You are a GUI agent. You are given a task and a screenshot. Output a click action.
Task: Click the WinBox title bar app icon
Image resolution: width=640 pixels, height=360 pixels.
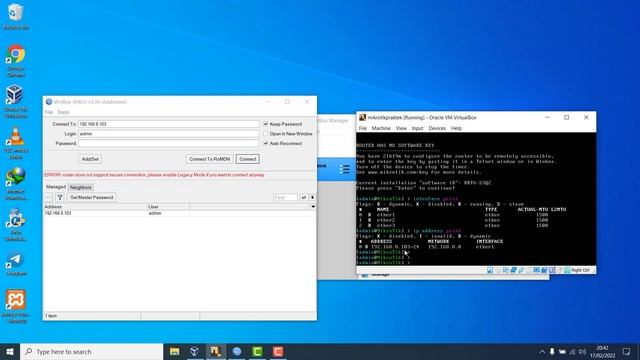[49, 102]
